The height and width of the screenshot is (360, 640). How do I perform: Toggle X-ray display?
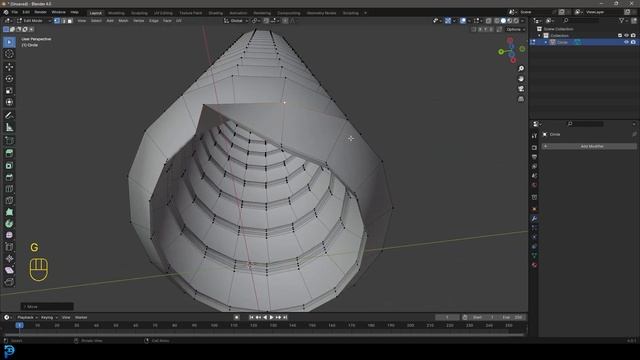[489, 20]
